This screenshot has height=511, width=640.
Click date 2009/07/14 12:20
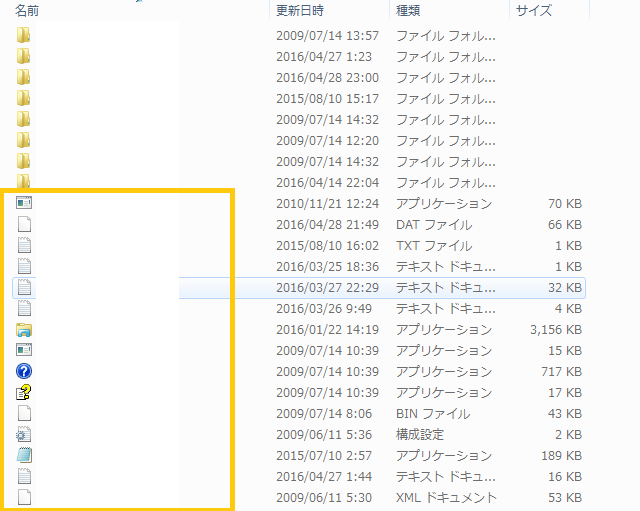click(x=327, y=141)
